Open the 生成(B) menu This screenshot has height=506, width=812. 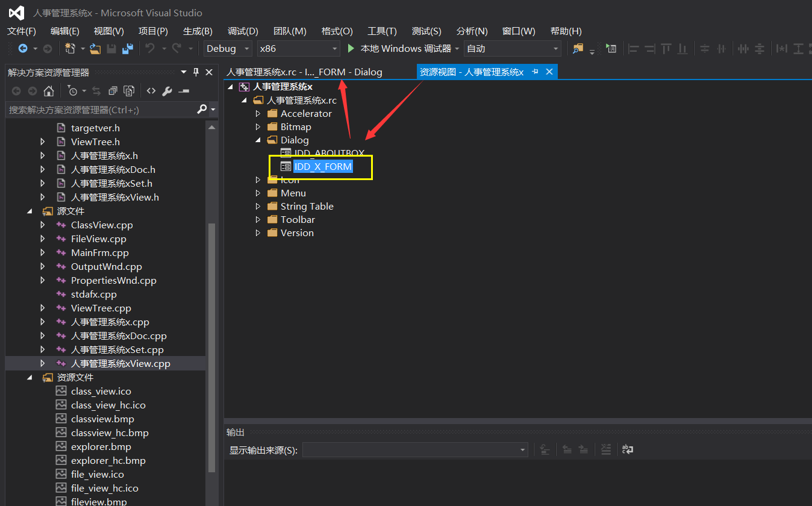click(198, 31)
